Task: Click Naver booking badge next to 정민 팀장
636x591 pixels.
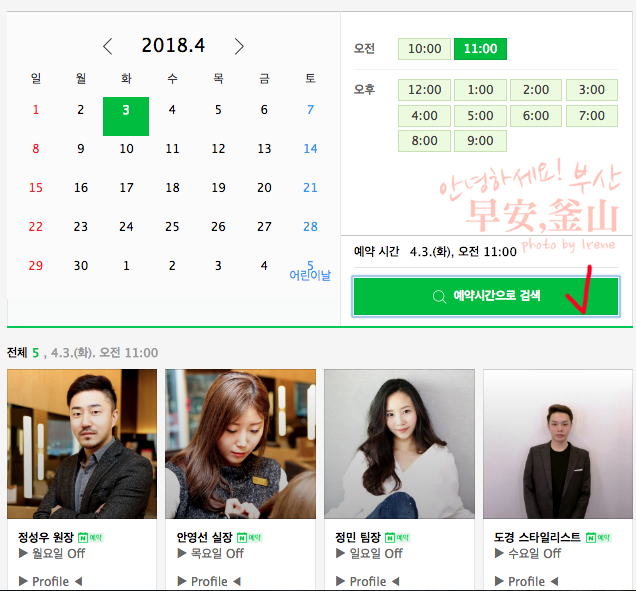Action: (x=398, y=538)
